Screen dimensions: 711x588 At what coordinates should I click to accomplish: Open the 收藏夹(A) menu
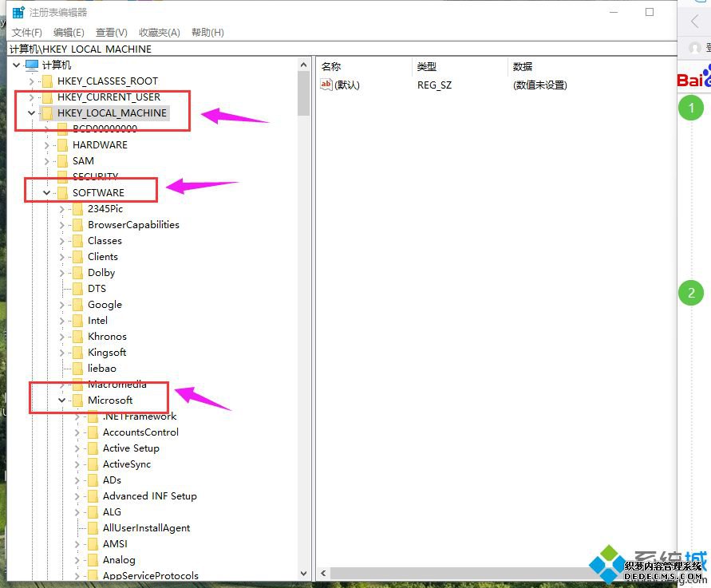tap(159, 32)
